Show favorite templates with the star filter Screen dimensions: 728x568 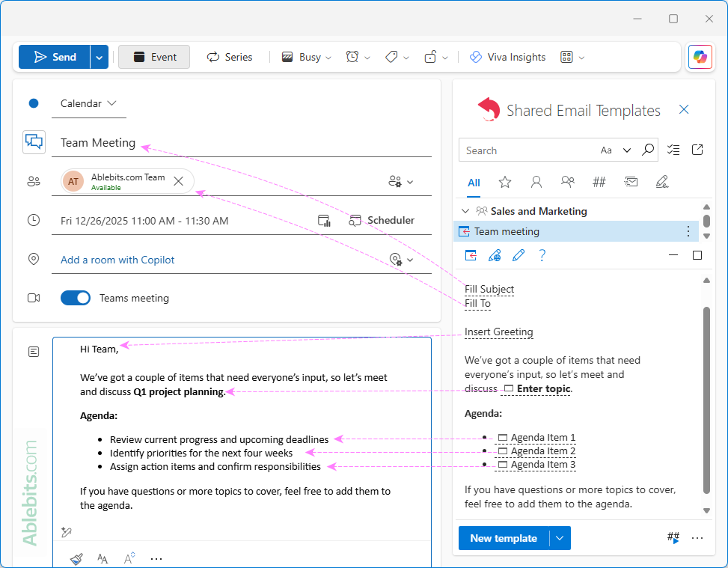coord(505,181)
